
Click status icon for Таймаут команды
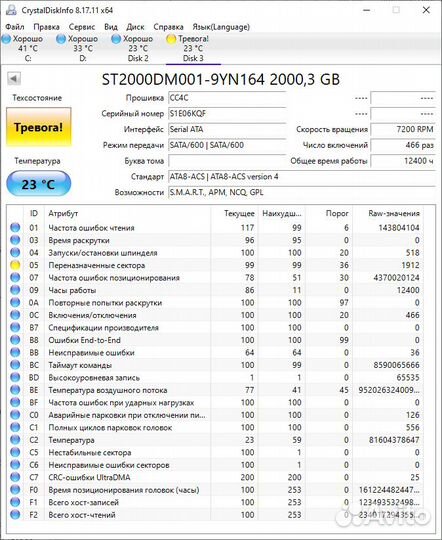tap(15, 365)
